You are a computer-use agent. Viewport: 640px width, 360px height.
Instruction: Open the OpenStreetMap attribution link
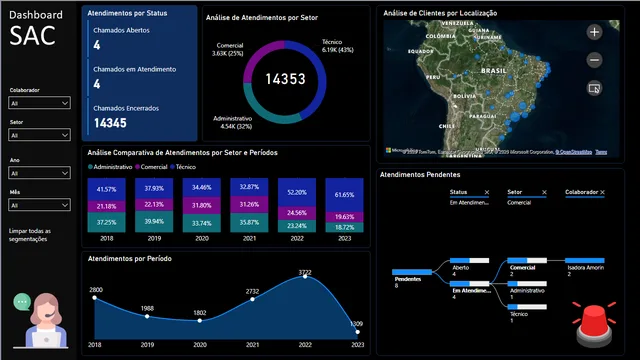click(573, 152)
